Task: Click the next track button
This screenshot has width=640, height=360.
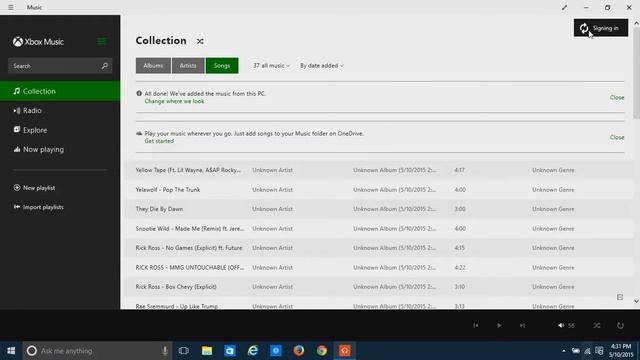Action: click(522, 325)
